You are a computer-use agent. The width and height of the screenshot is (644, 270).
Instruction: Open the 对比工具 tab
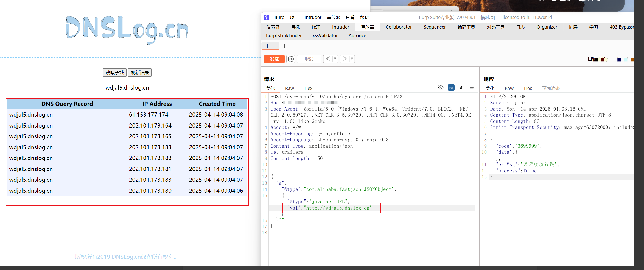click(x=495, y=27)
